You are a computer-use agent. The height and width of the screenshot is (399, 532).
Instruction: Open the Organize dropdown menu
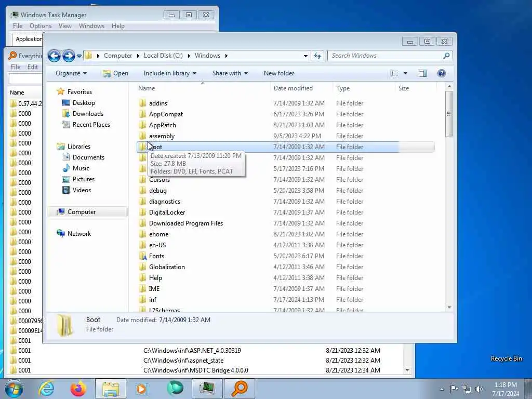point(71,73)
